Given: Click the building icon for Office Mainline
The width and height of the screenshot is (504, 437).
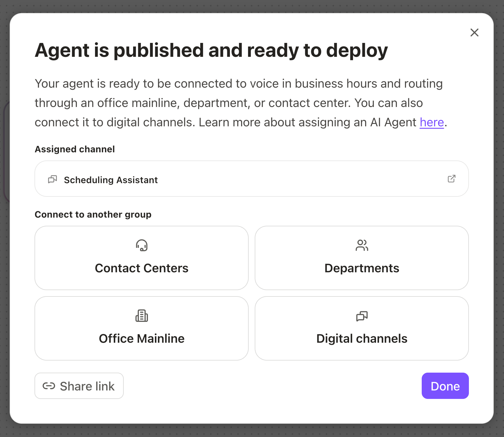Looking at the screenshot, I should click(142, 316).
